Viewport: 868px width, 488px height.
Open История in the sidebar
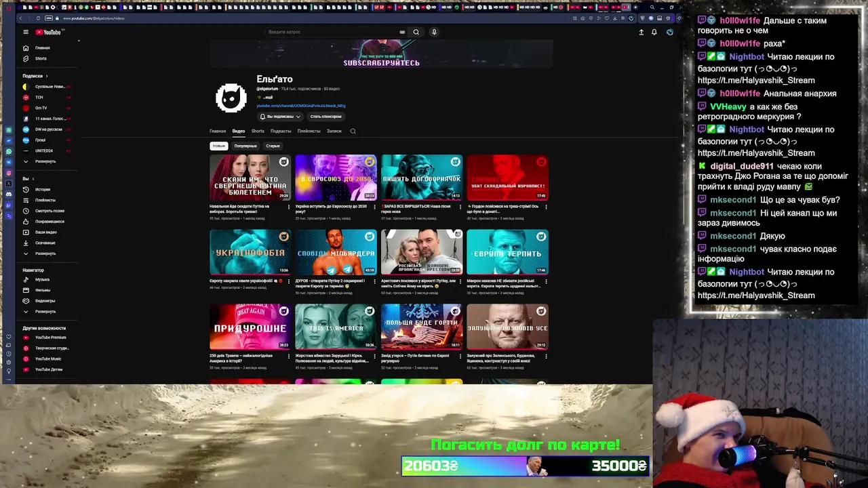(x=43, y=190)
